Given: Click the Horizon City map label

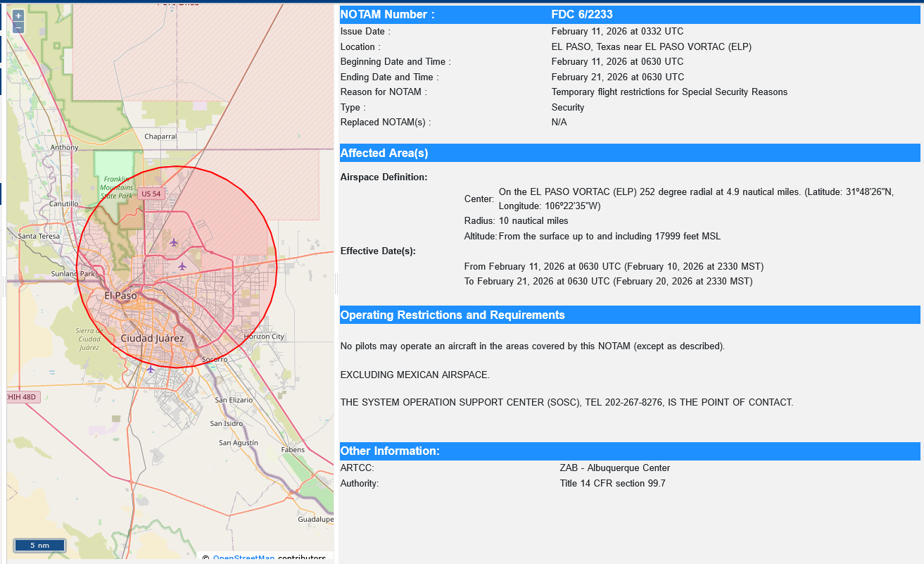Looking at the screenshot, I should 264,337.
